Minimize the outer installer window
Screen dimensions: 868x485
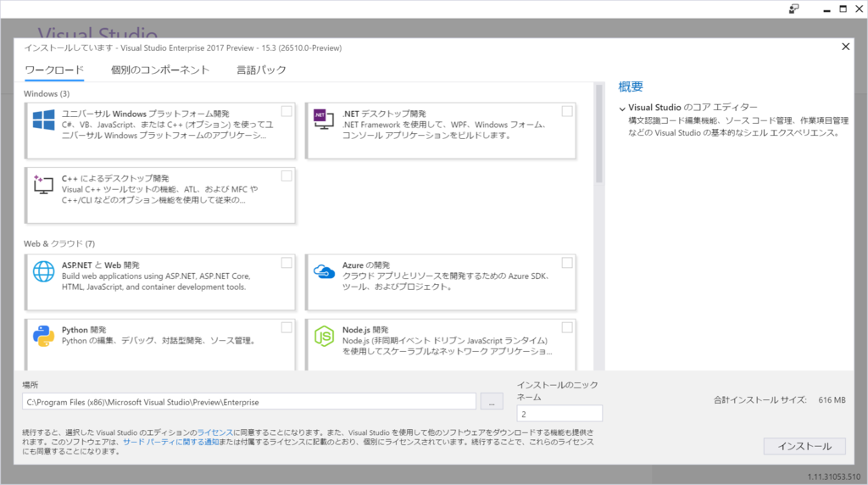(x=826, y=9)
